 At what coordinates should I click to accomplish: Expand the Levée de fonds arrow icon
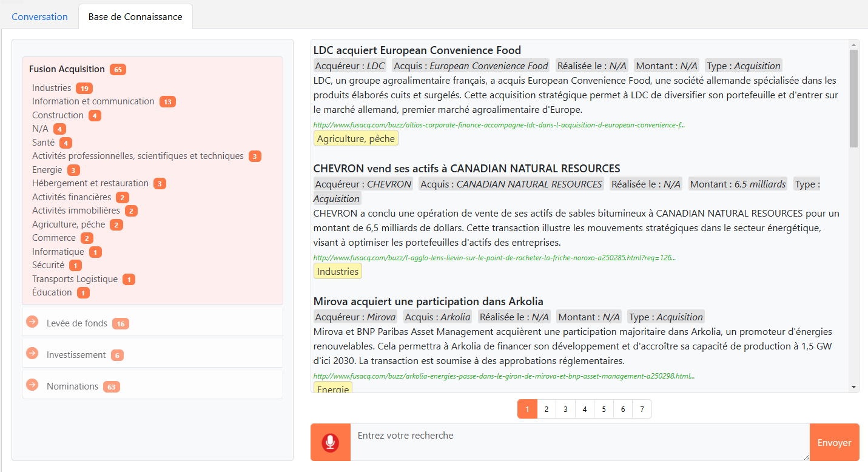click(32, 322)
